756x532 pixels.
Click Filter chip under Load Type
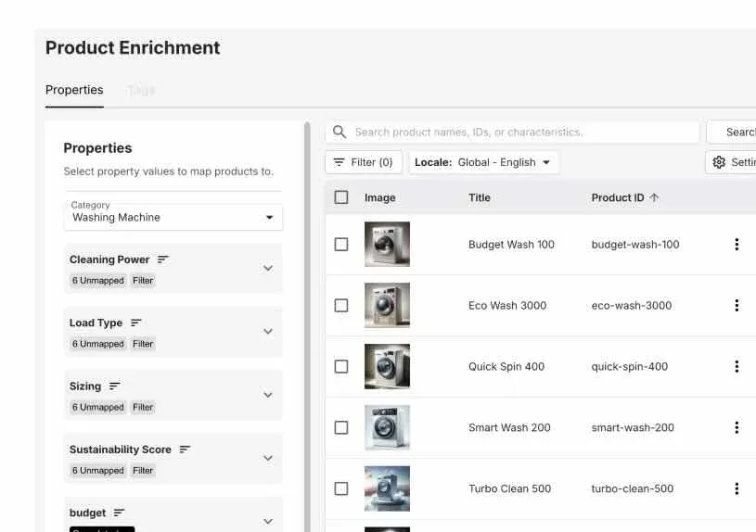pos(143,344)
